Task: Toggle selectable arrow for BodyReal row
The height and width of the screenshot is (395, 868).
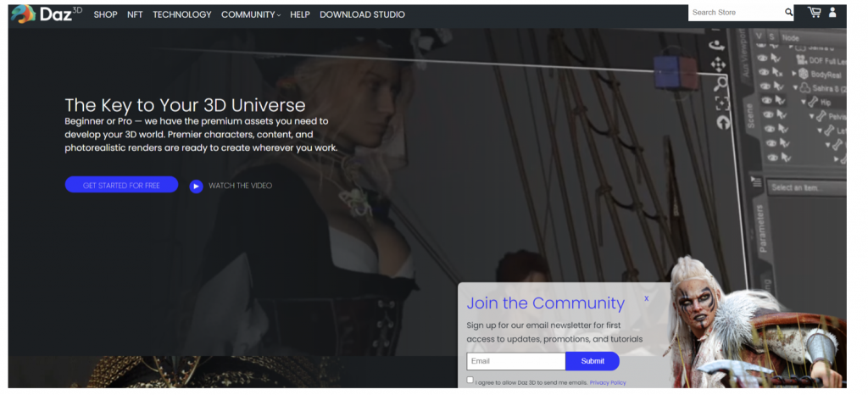Action: click(x=777, y=72)
